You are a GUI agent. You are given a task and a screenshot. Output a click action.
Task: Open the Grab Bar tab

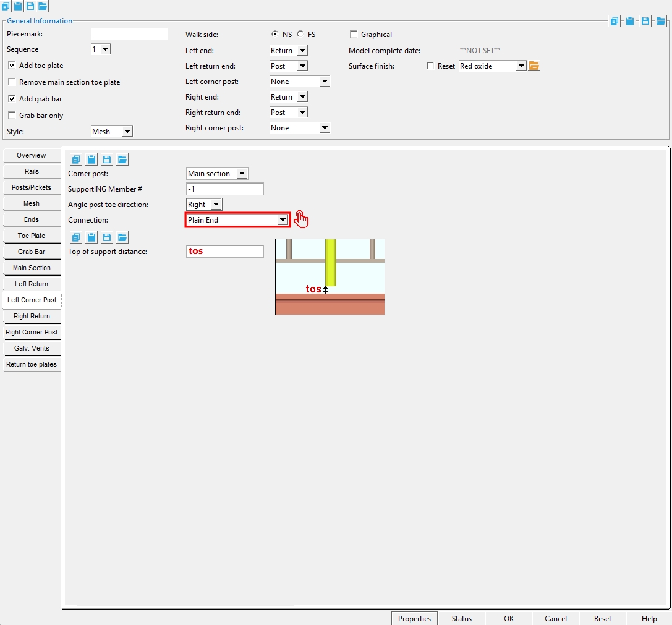tap(32, 252)
